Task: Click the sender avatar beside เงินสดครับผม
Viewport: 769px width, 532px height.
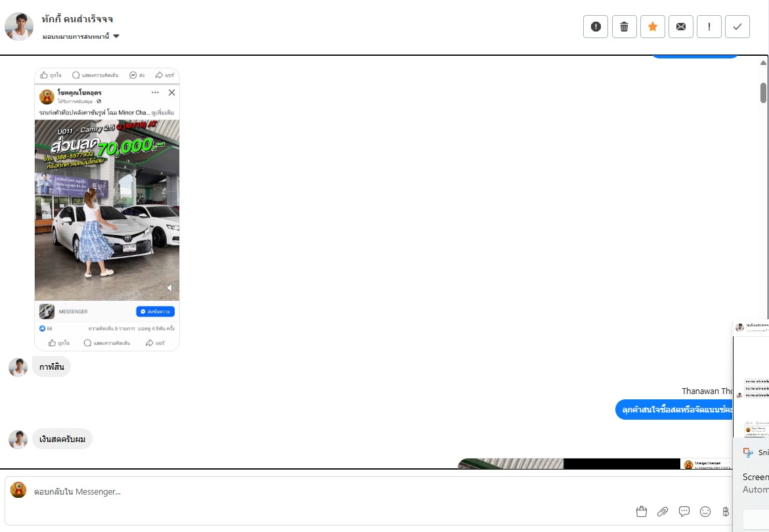Action: point(18,440)
